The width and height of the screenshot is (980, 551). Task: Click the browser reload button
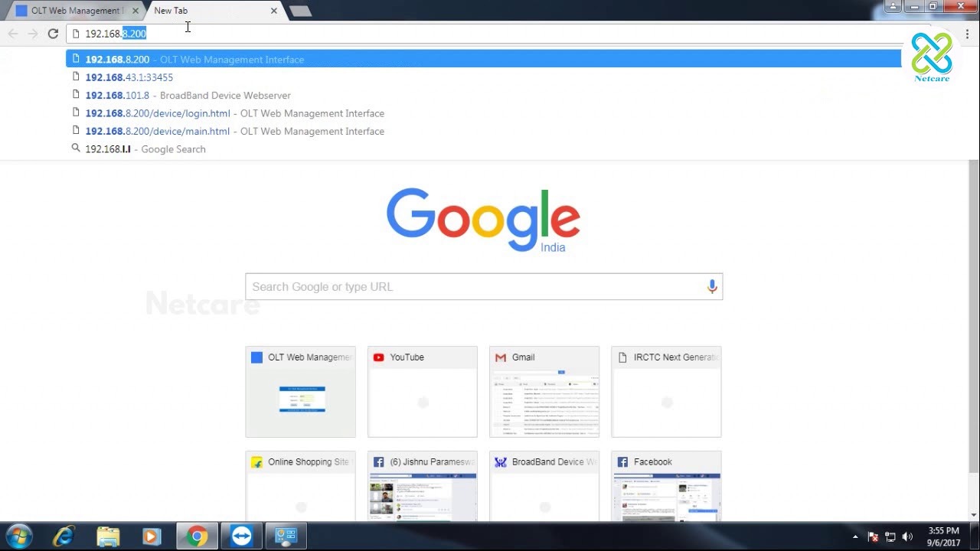53,34
